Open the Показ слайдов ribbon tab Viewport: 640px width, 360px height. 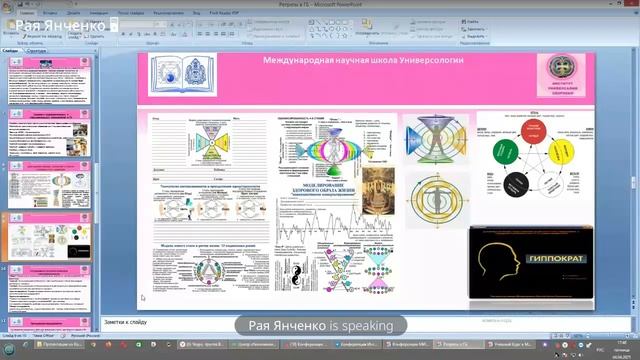tap(131, 13)
